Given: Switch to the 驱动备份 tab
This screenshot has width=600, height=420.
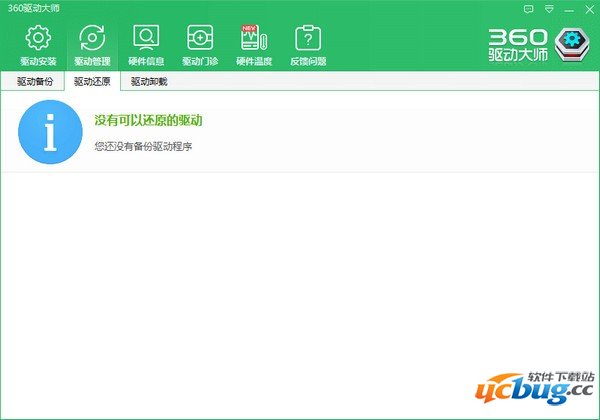Looking at the screenshot, I should [35, 81].
